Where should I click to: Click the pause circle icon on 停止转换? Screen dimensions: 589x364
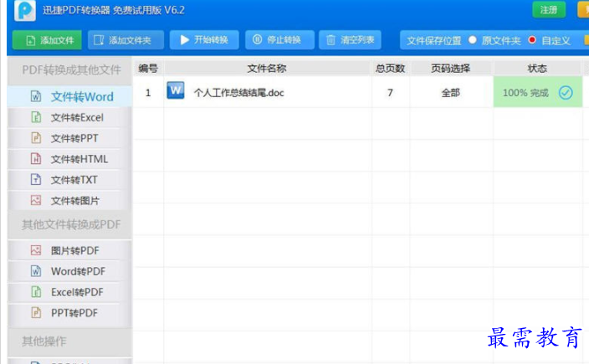coord(258,39)
